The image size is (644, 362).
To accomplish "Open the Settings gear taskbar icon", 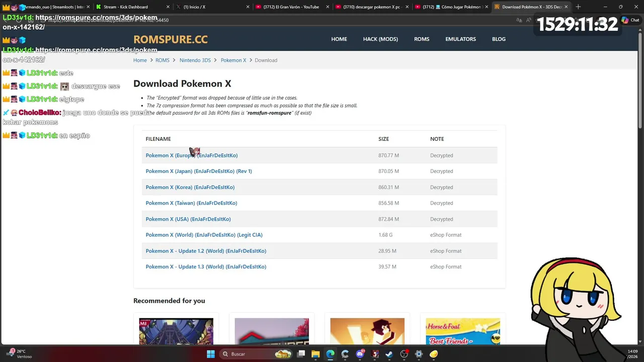I will [x=419, y=354].
